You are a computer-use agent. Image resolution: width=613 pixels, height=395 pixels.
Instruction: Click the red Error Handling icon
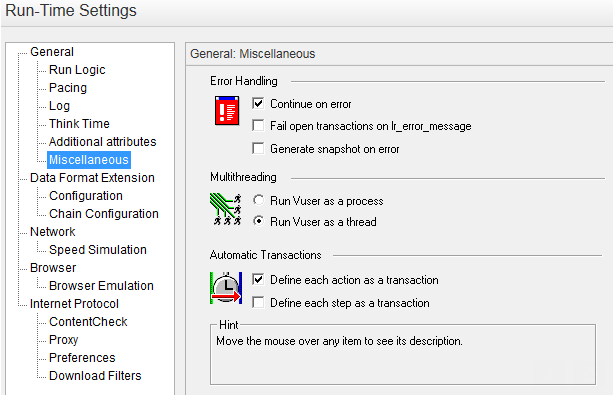click(x=227, y=111)
